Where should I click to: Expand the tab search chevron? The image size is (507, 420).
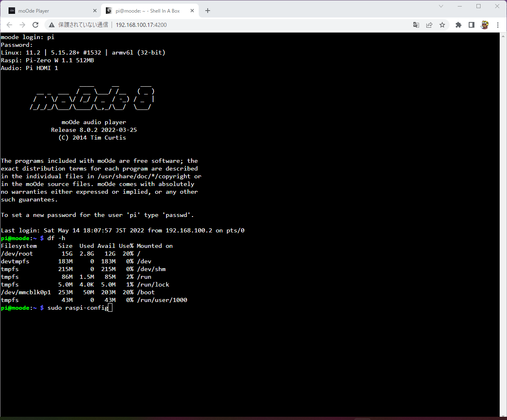point(441,6)
